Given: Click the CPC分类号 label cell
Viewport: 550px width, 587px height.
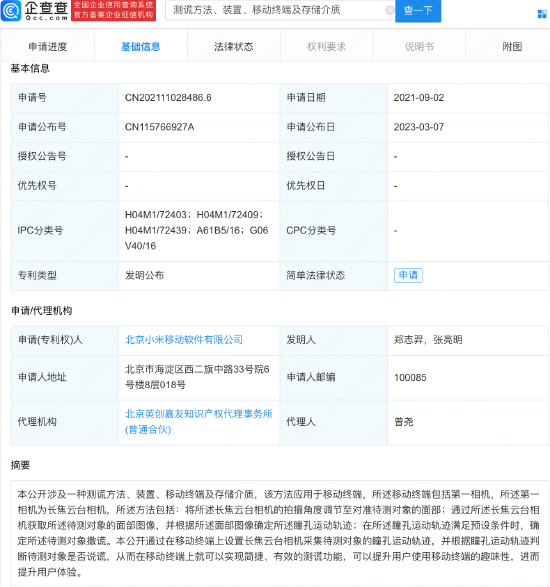Looking at the screenshot, I should click(x=333, y=231).
